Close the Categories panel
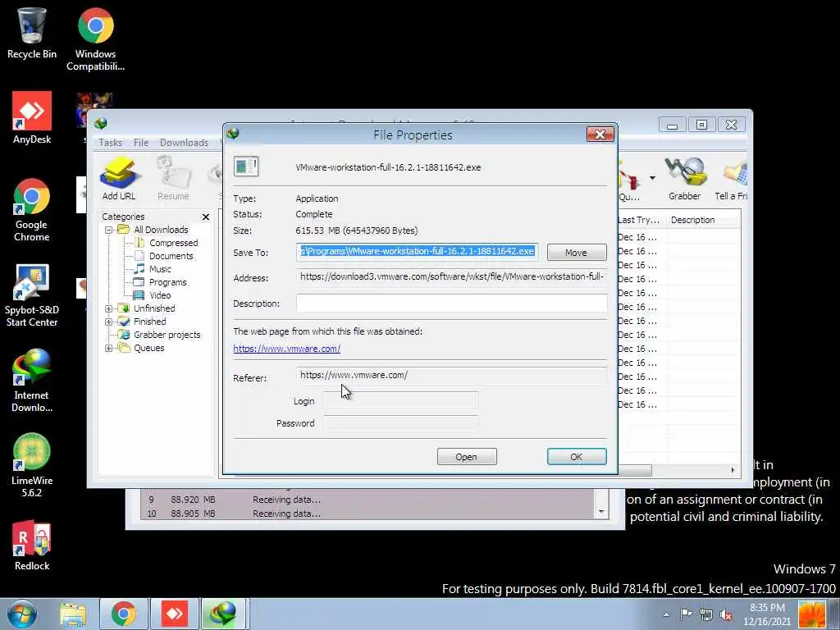840x630 pixels. coord(206,217)
